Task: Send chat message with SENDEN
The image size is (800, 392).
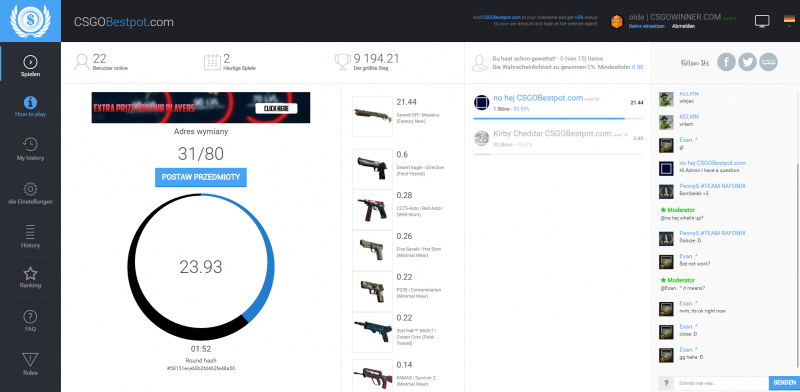Action: coord(784,383)
